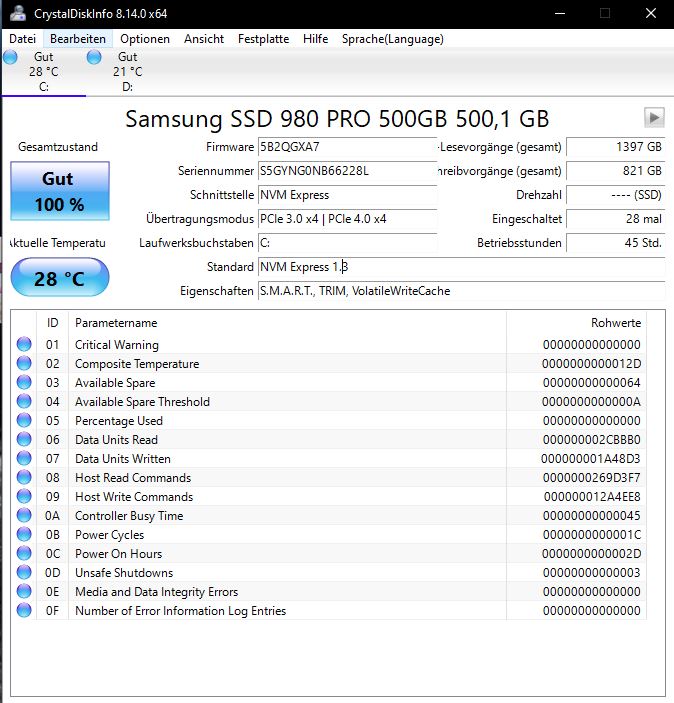This screenshot has width=674, height=703.
Task: Click the 28 °C temperature indicator
Action: [60, 278]
